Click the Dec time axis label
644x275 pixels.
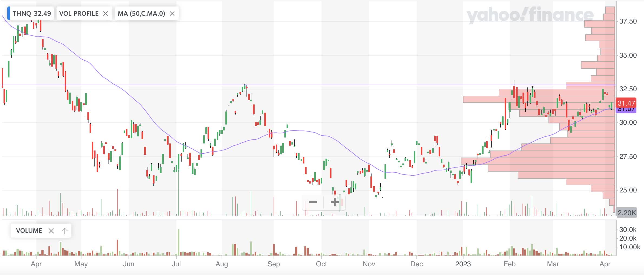[x=416, y=264]
